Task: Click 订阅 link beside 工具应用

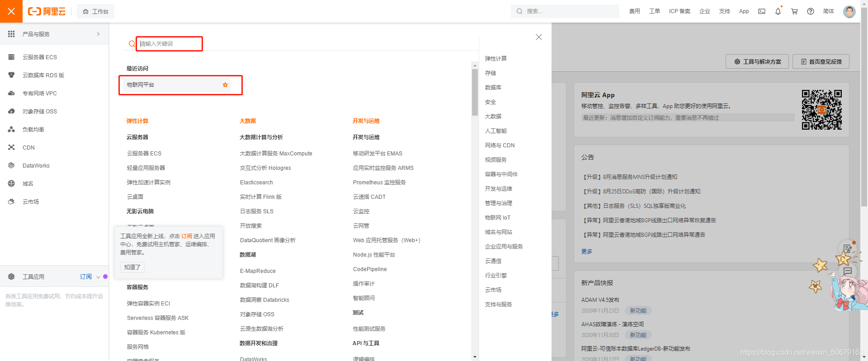Action: (85, 277)
